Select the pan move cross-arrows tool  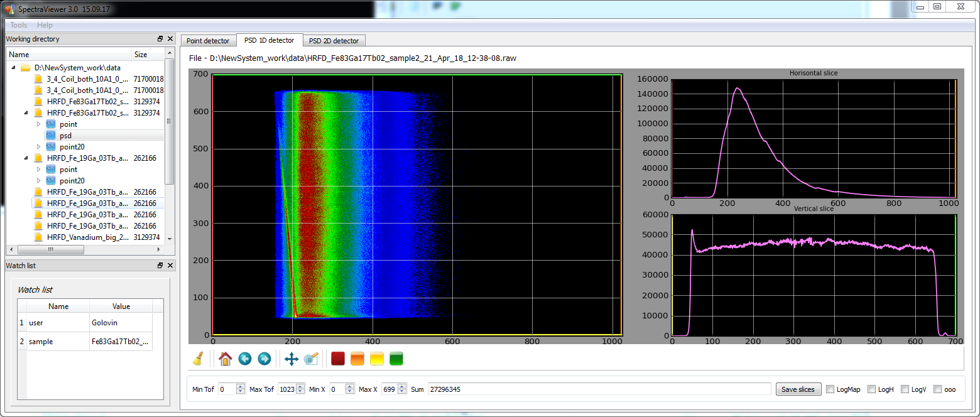[291, 359]
